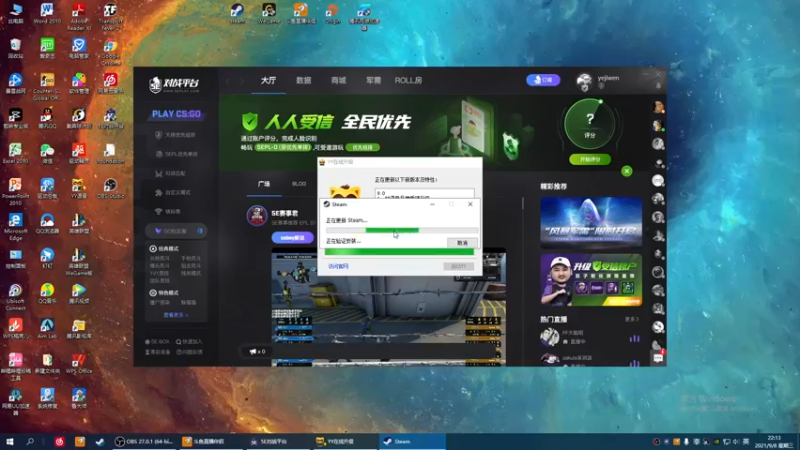The image size is (800, 450).
Task: Open PowerPoint 2010 desktop shortcut
Action: [15, 191]
